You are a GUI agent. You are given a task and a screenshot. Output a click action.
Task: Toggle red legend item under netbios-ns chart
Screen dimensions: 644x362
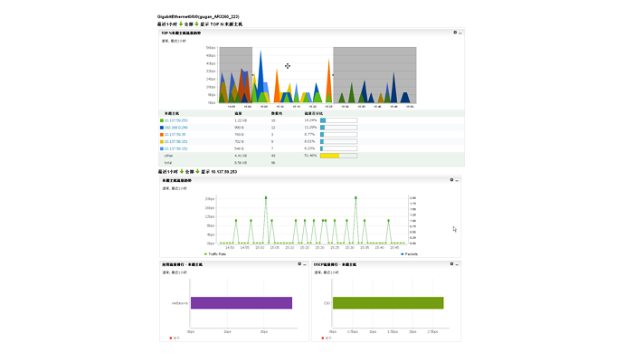pos(173,338)
